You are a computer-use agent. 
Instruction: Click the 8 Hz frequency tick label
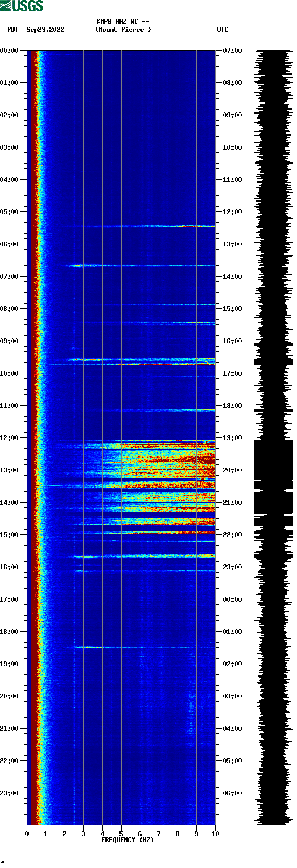pos(178,834)
